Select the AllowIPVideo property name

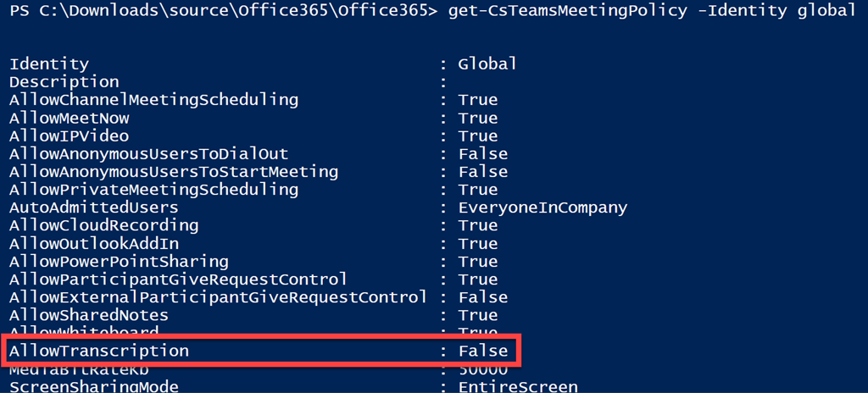click(69, 136)
